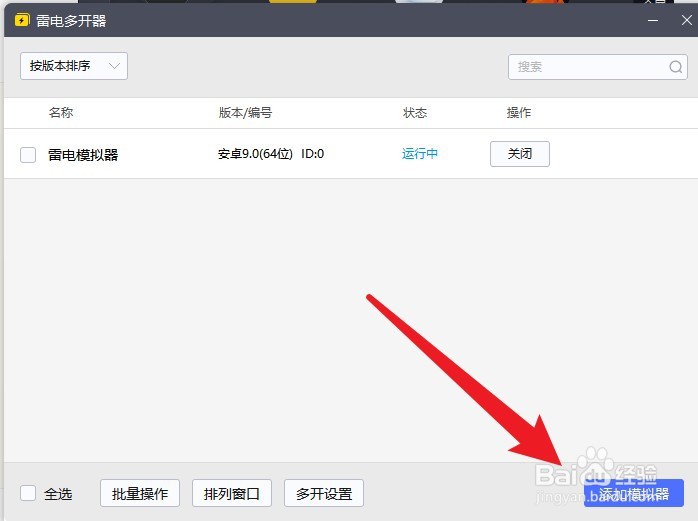Click the 安卓9.0(64位) ID:0 version cell
This screenshot has height=521, width=698.
pos(271,154)
